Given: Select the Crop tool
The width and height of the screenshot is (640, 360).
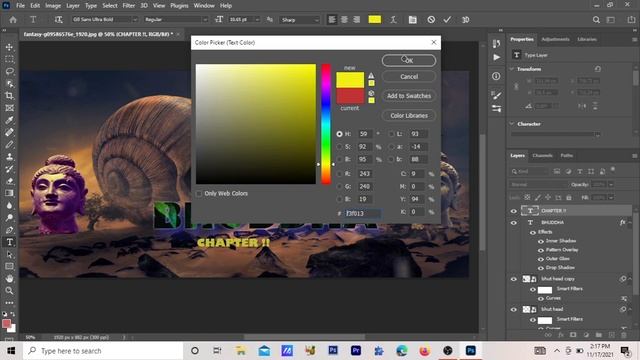Looking at the screenshot, I should point(9,96).
